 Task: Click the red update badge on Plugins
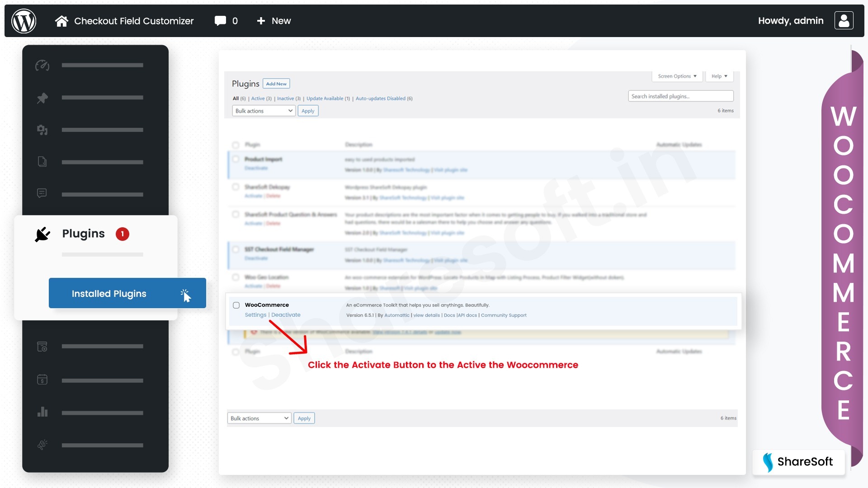point(123,234)
